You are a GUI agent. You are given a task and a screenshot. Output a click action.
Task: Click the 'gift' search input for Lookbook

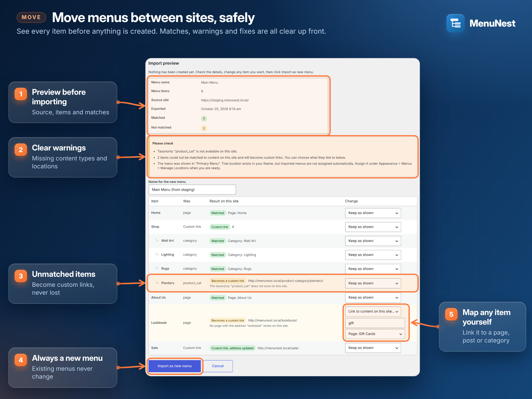click(x=375, y=323)
